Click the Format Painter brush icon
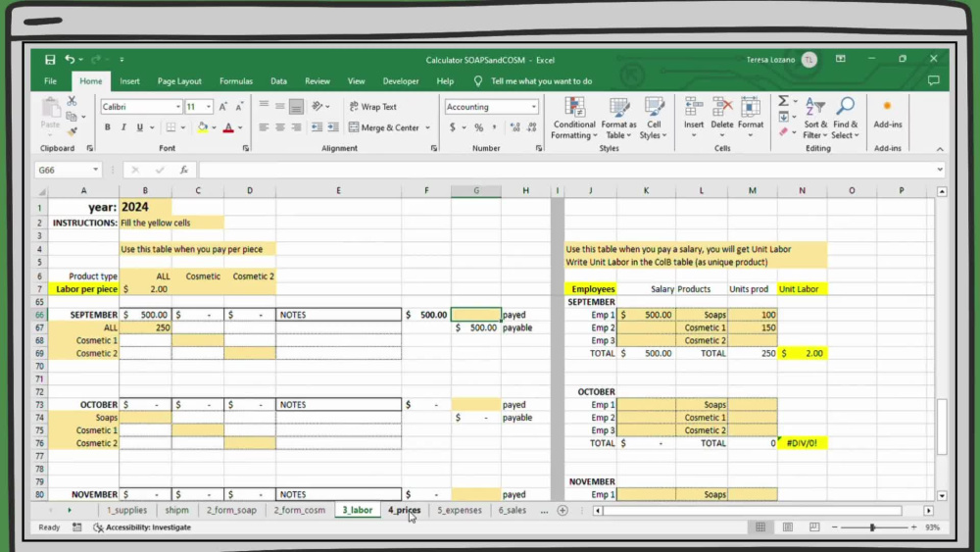This screenshot has width=980, height=552. pos(72,131)
